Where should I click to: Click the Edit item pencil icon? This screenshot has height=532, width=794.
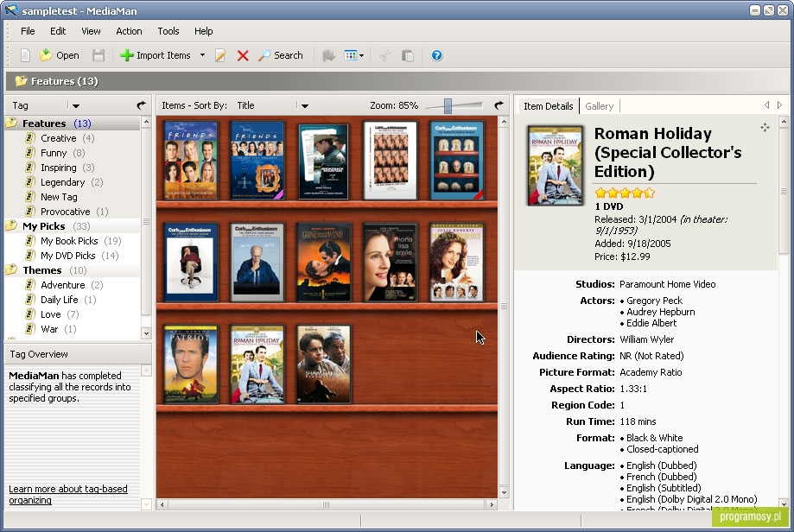(219, 55)
